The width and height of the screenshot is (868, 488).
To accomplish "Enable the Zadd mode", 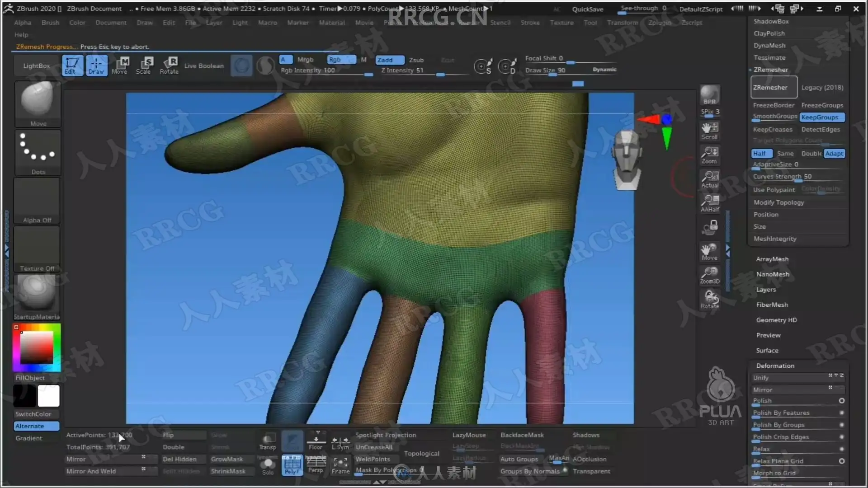I will pyautogui.click(x=389, y=60).
